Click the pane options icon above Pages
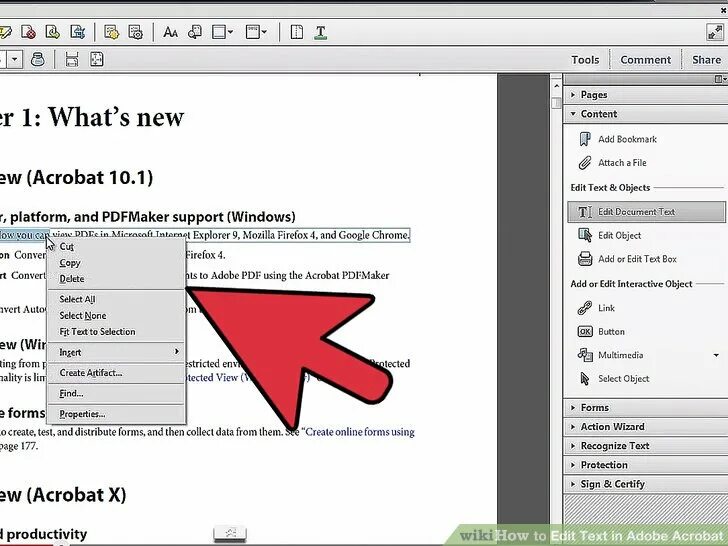This screenshot has height=546, width=728. [x=721, y=79]
